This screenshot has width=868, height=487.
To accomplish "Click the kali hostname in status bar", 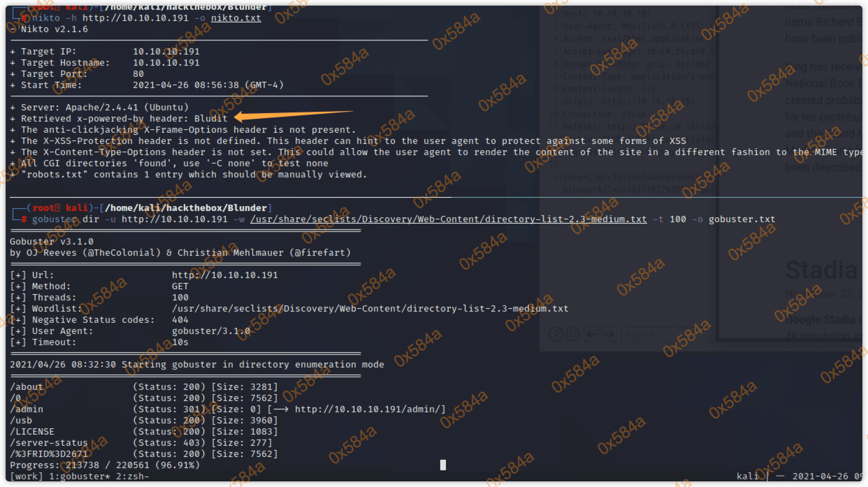I will [x=747, y=476].
